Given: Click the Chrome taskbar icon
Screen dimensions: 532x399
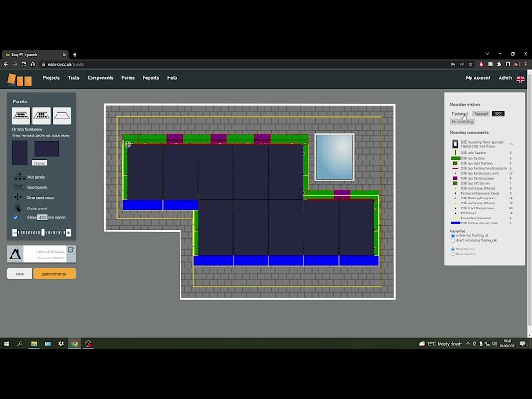Looking at the screenshot, I should pos(75,343).
